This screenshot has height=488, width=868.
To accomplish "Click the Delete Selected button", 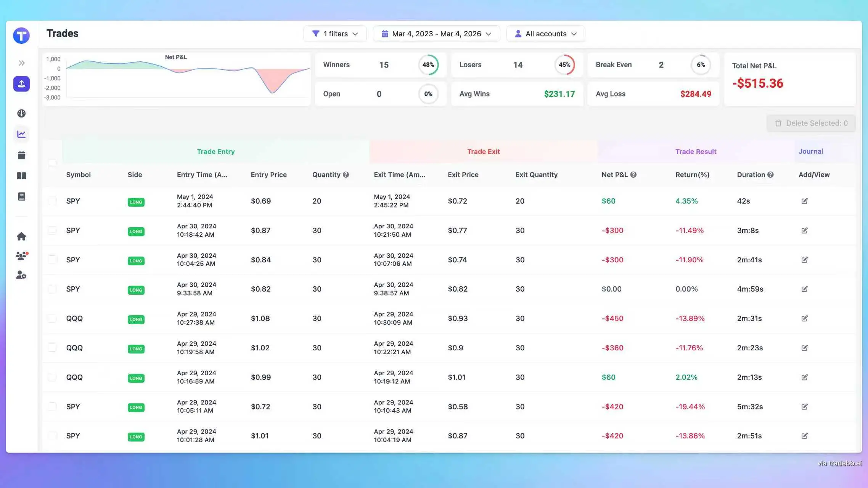I will pos(811,123).
